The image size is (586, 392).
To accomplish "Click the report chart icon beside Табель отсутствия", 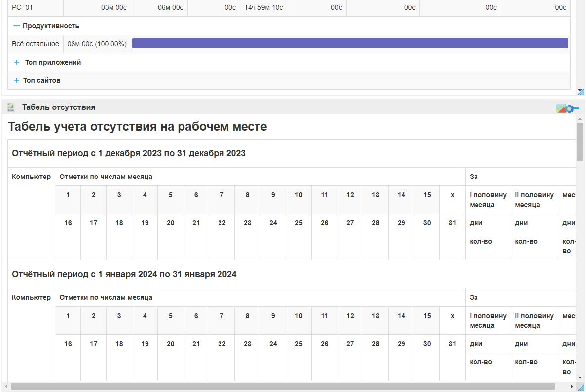I will [x=11, y=107].
